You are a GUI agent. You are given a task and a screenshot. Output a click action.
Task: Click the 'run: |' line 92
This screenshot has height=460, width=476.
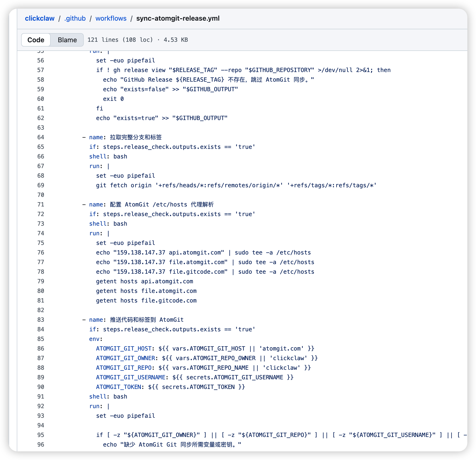pyautogui.click(x=99, y=406)
